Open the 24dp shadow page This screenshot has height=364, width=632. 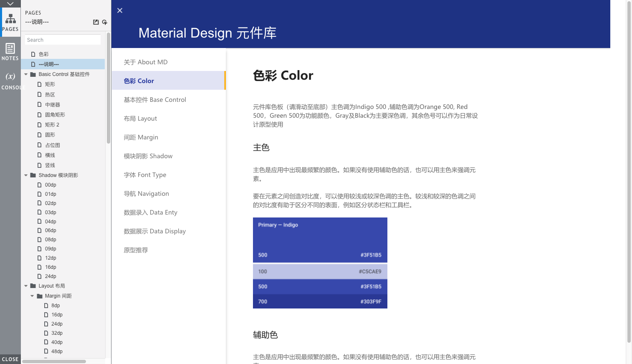coord(50,276)
